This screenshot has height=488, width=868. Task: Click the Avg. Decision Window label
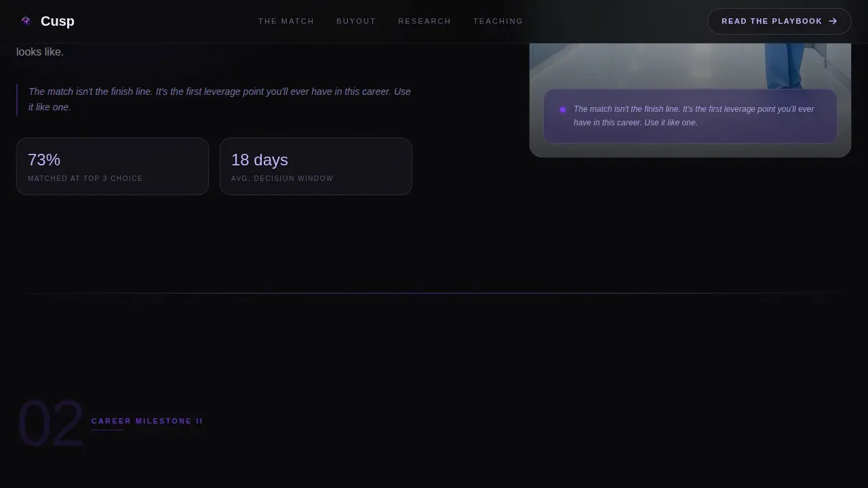click(x=282, y=179)
